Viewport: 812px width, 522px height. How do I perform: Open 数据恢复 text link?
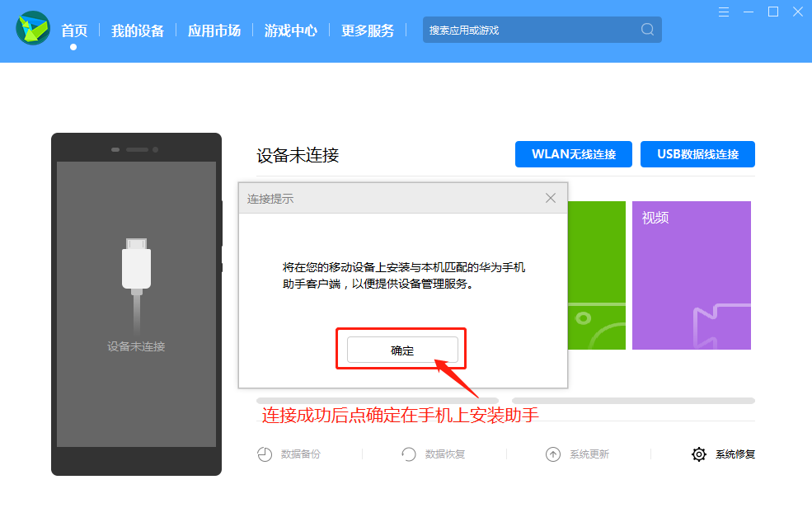point(445,454)
